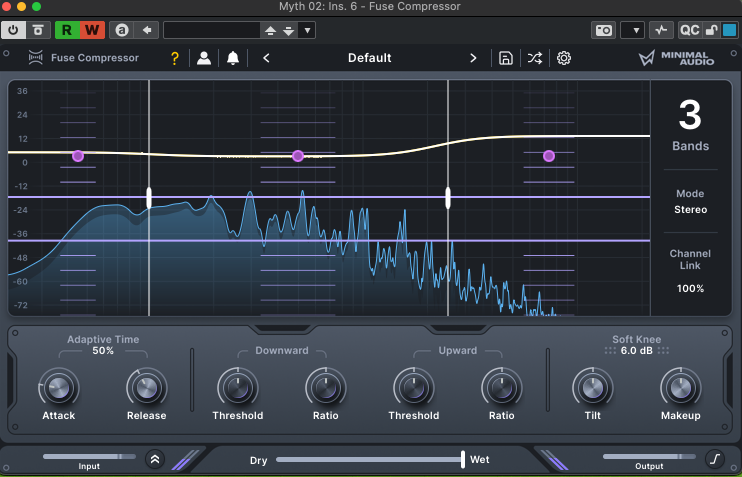This screenshot has height=477, width=742.
Task: Toggle the A/B comparison button
Action: point(122,30)
